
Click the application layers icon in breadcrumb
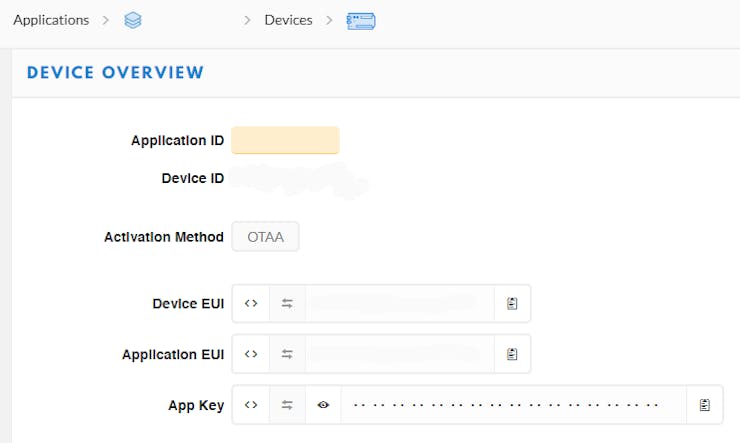[132, 20]
